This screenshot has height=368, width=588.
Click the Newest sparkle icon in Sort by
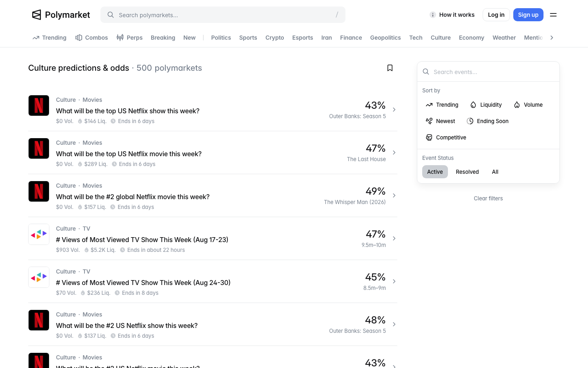click(429, 121)
